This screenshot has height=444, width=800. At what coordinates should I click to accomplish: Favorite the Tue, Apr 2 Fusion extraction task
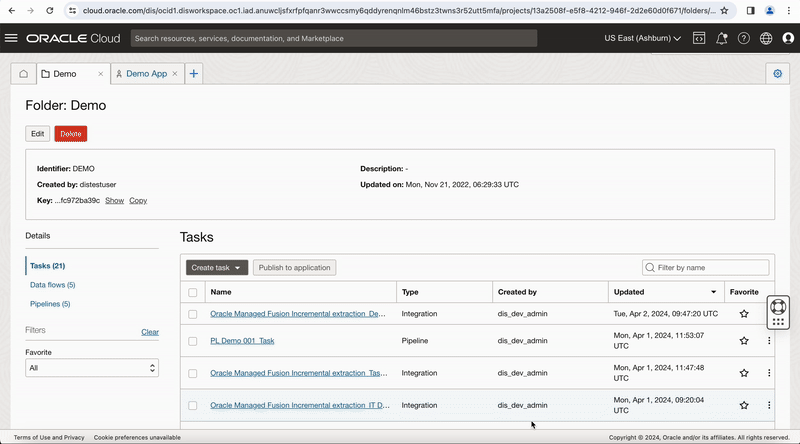(744, 314)
